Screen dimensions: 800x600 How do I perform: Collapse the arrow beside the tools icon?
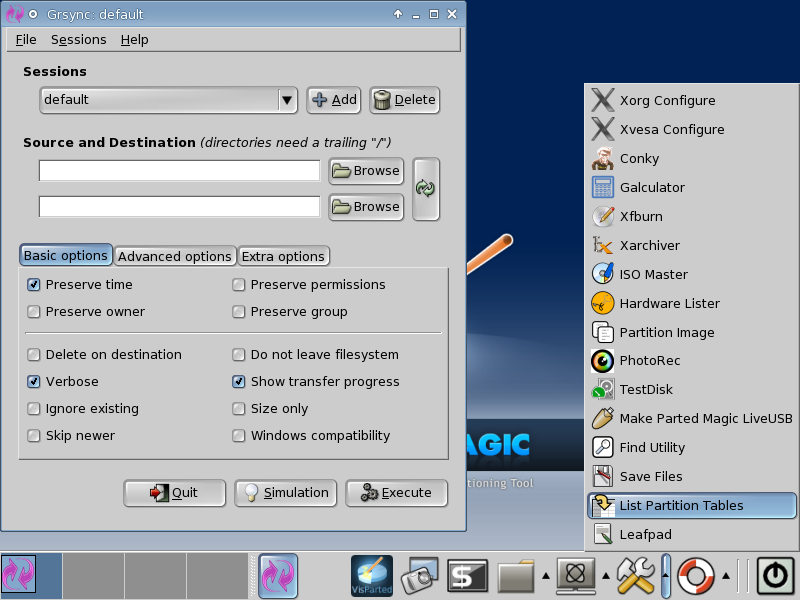(x=665, y=576)
